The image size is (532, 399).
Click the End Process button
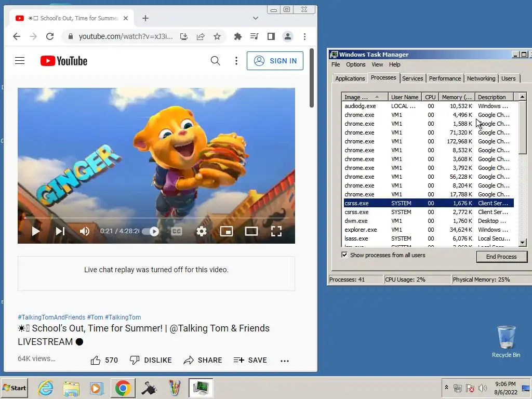point(501,257)
